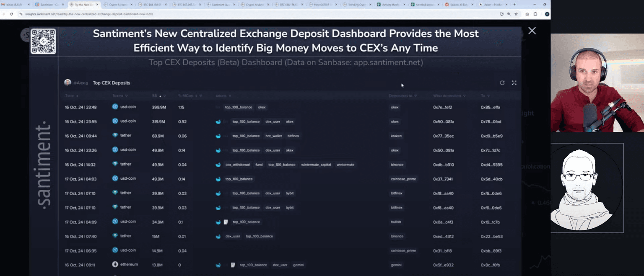
Task: Click the refresh icon in Top CEX Deposits
Action: (502, 83)
